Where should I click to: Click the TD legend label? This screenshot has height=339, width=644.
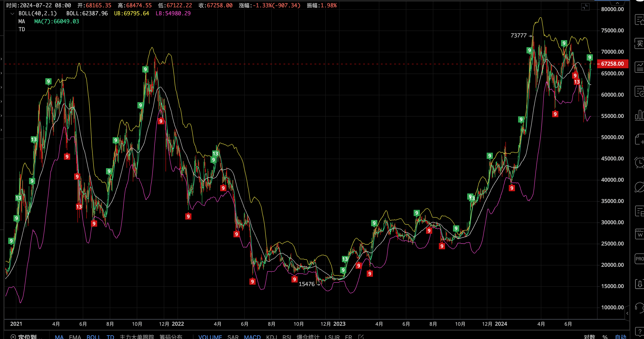coord(22,29)
